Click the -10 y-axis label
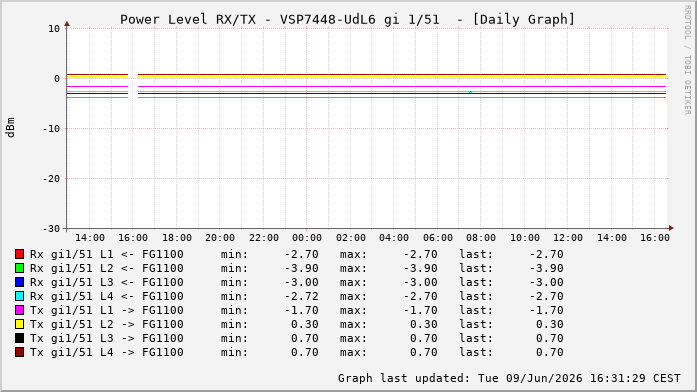This screenshot has width=697, height=392. [51, 128]
